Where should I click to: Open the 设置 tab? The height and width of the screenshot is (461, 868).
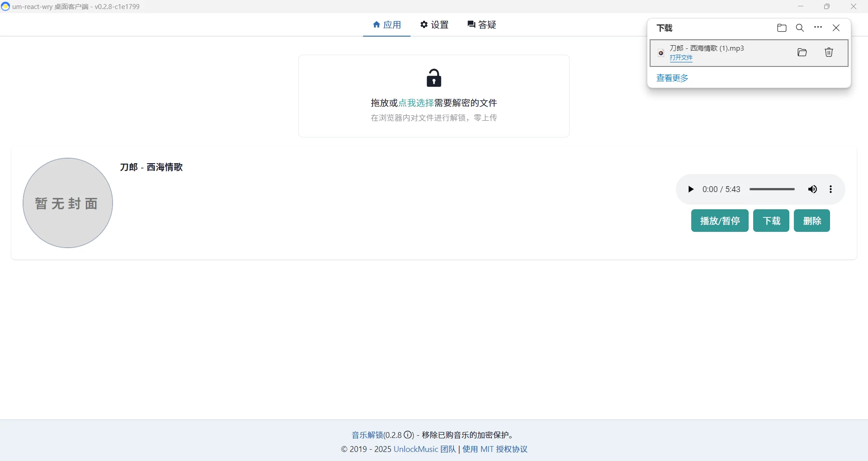[x=434, y=25]
